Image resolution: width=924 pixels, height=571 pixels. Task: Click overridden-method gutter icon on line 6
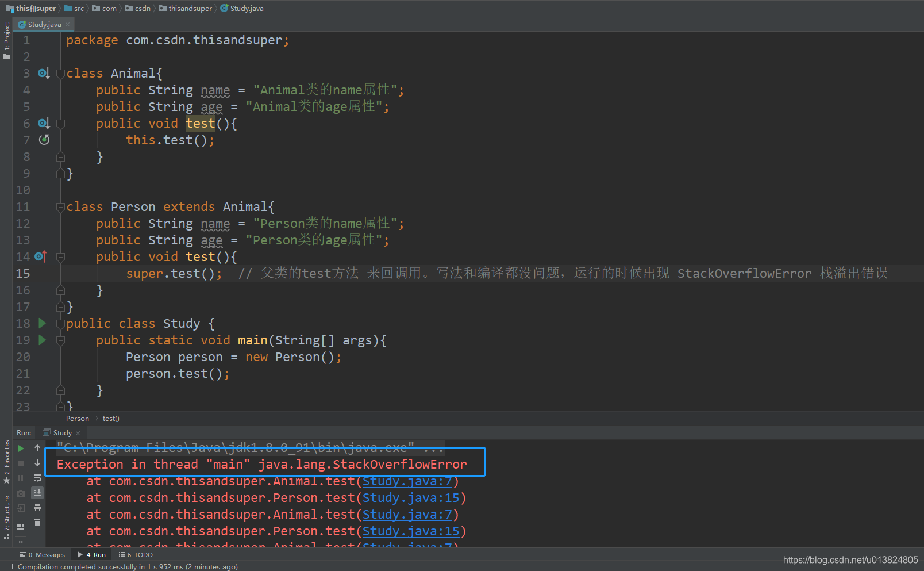coord(44,124)
